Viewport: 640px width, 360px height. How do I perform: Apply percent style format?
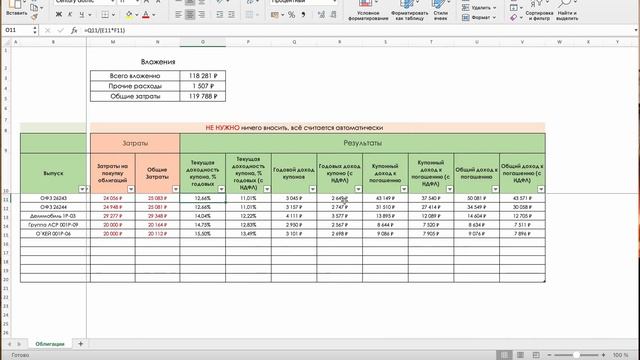(291, 15)
